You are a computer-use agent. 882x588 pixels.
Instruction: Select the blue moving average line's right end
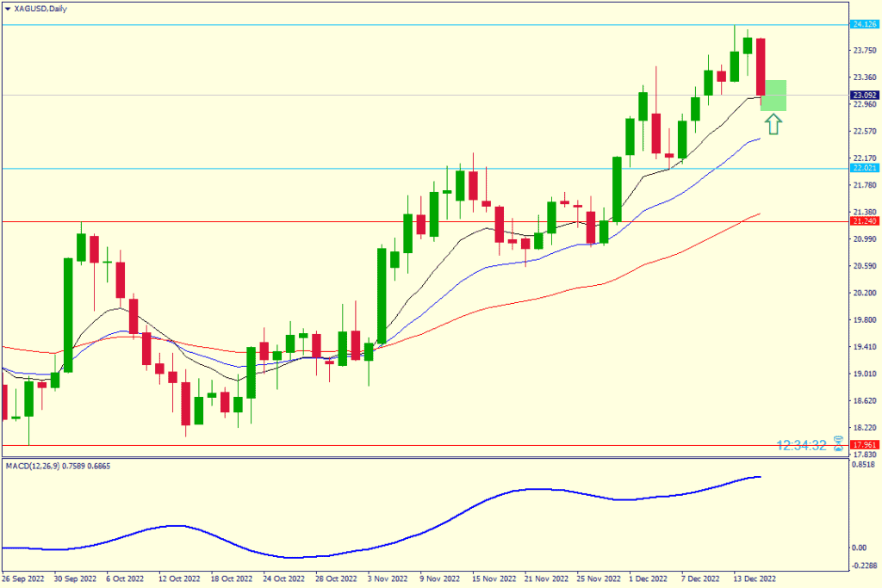click(759, 139)
